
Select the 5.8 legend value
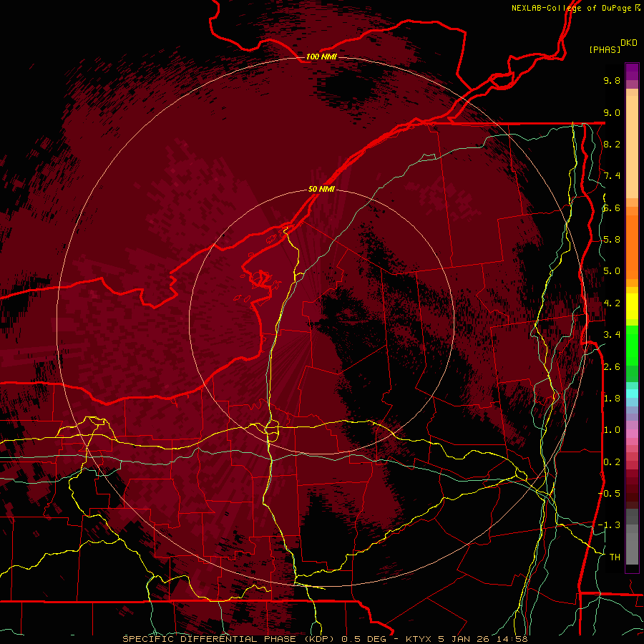[612, 240]
